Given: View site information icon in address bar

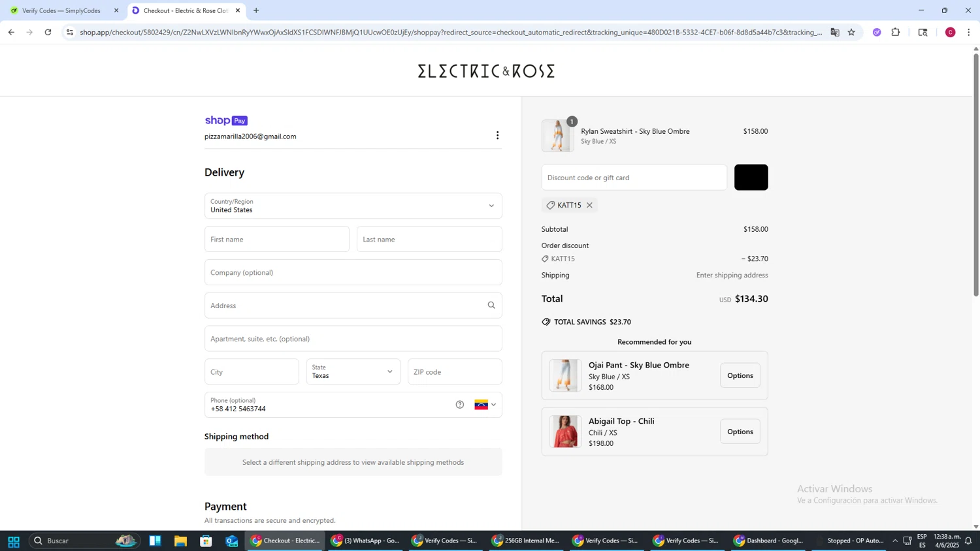Looking at the screenshot, I should (x=70, y=32).
